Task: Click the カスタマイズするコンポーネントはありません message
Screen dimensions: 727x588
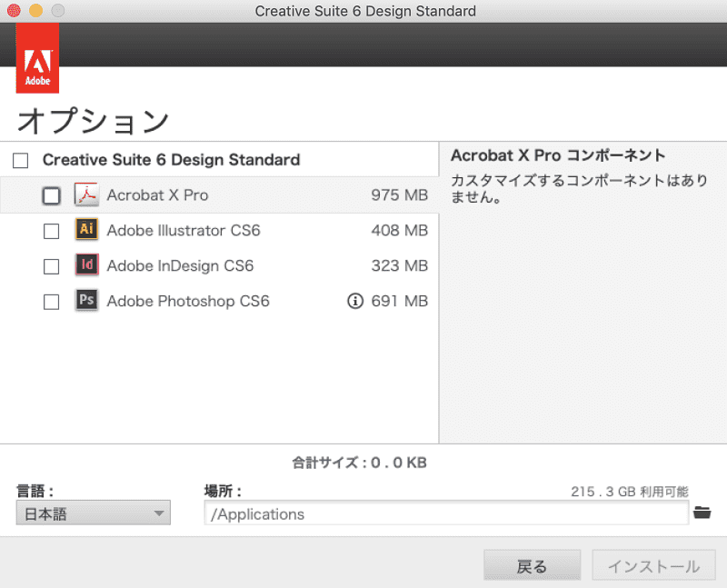Action: (580, 189)
